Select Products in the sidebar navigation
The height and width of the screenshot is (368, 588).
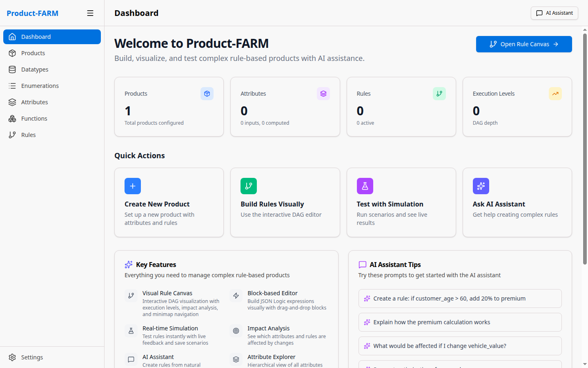[33, 53]
